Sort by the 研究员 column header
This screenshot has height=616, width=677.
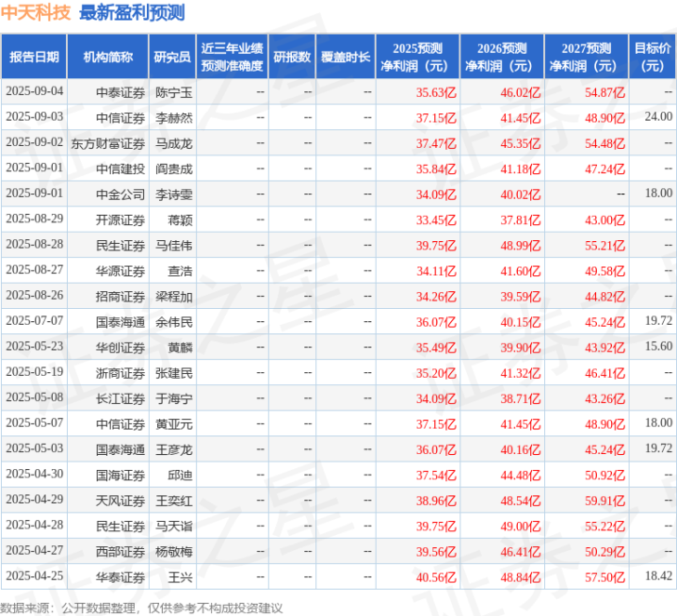coord(172,57)
